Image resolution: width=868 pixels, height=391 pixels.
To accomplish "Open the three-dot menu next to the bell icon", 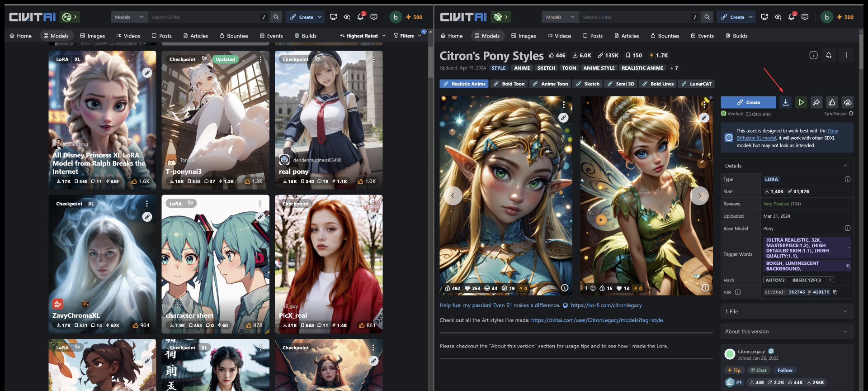I will [x=846, y=55].
